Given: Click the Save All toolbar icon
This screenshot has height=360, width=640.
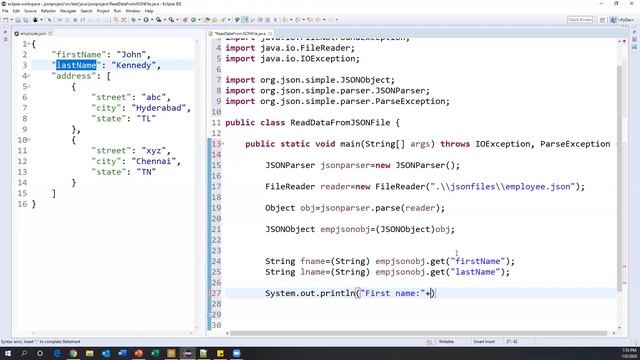Looking at the screenshot, I should pyautogui.click(x=25, y=20).
